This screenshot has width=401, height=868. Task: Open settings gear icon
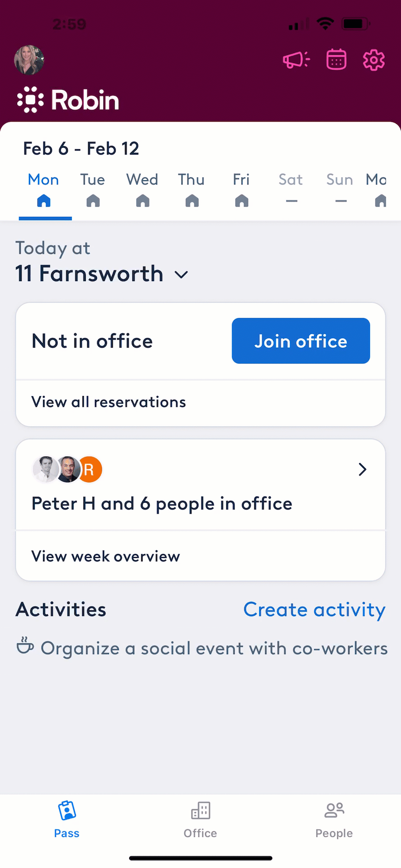[x=374, y=60]
